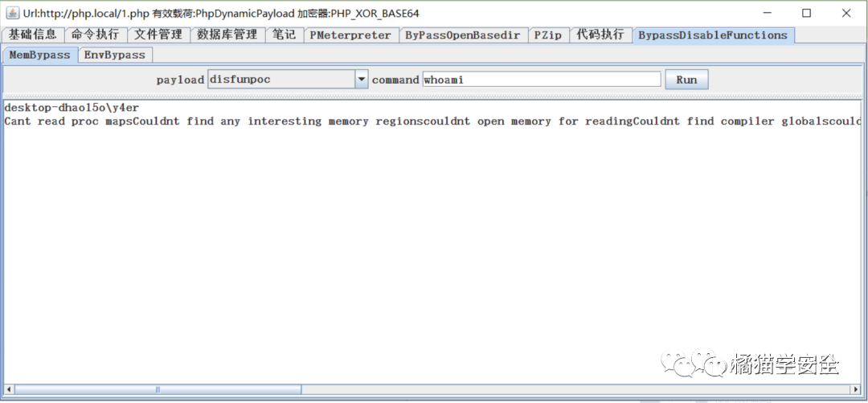The width and height of the screenshot is (868, 403).
Task: Click the Run button
Action: click(x=686, y=80)
